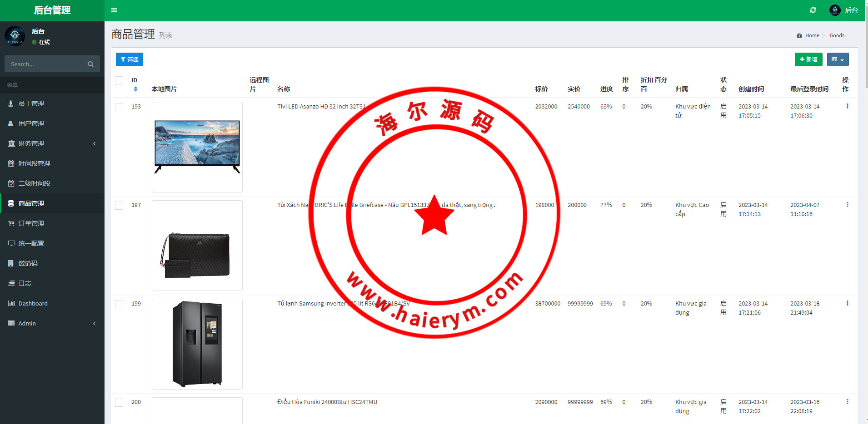868x424 pixels.
Task: Click the blue 筛选 filter button
Action: (130, 59)
